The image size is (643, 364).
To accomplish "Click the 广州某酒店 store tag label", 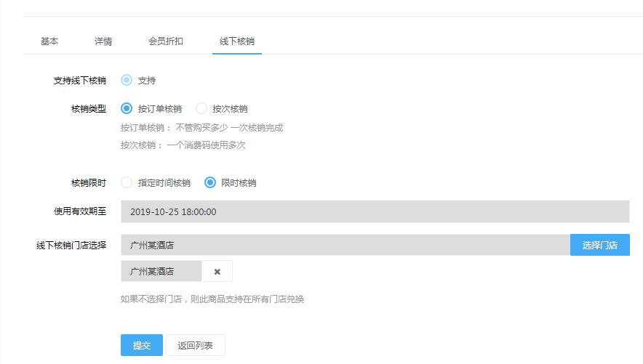I will 161,272.
